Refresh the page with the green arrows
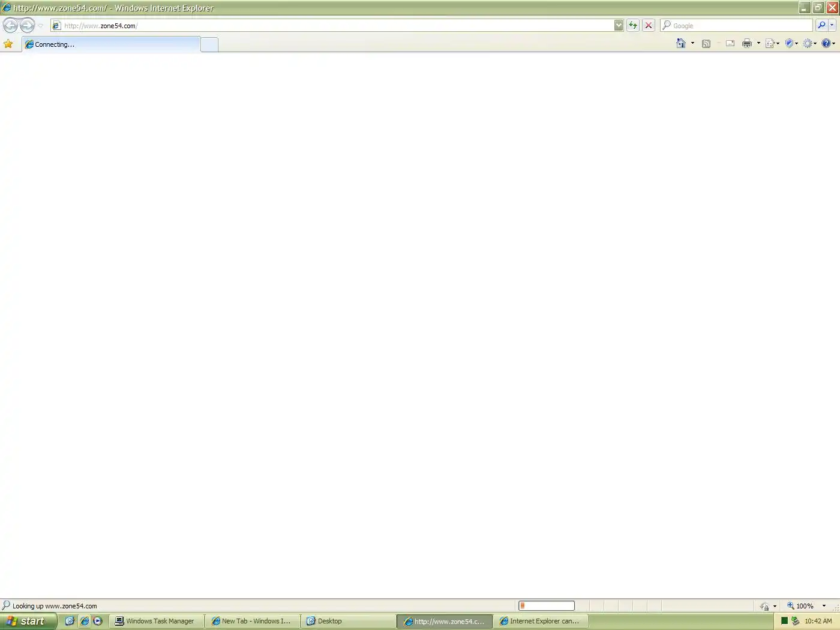 pos(632,25)
